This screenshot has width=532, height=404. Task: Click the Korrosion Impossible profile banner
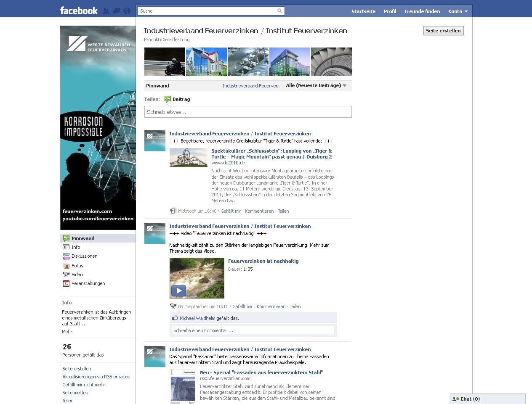98,128
